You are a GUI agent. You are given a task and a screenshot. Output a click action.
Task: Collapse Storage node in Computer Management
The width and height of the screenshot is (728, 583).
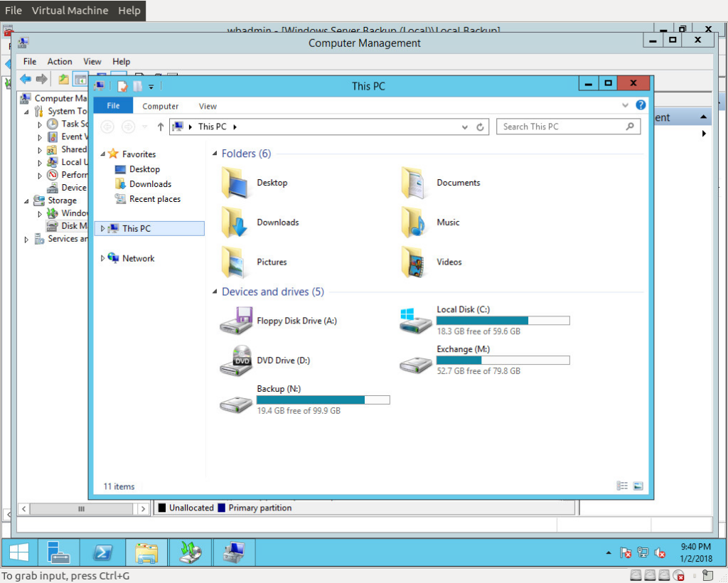click(x=26, y=201)
